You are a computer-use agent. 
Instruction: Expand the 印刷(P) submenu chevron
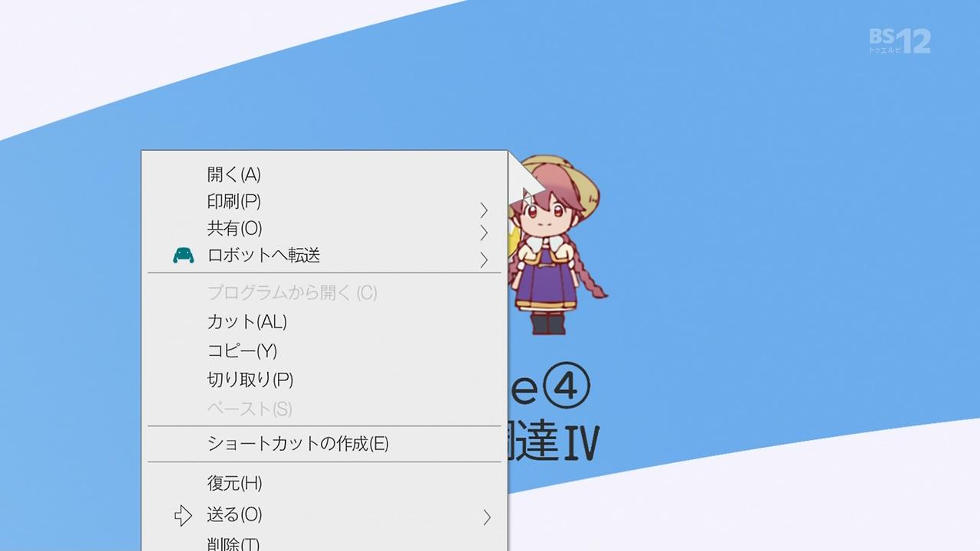click(484, 210)
